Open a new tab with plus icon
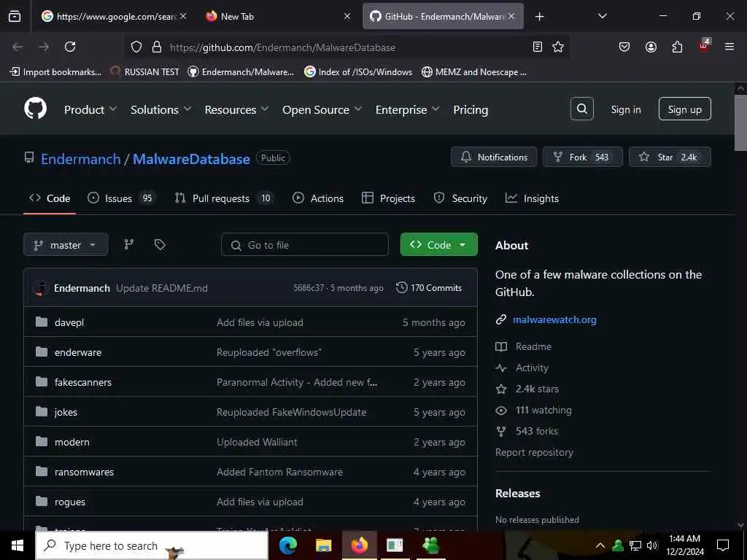Image resolution: width=747 pixels, height=560 pixels. coord(539,17)
